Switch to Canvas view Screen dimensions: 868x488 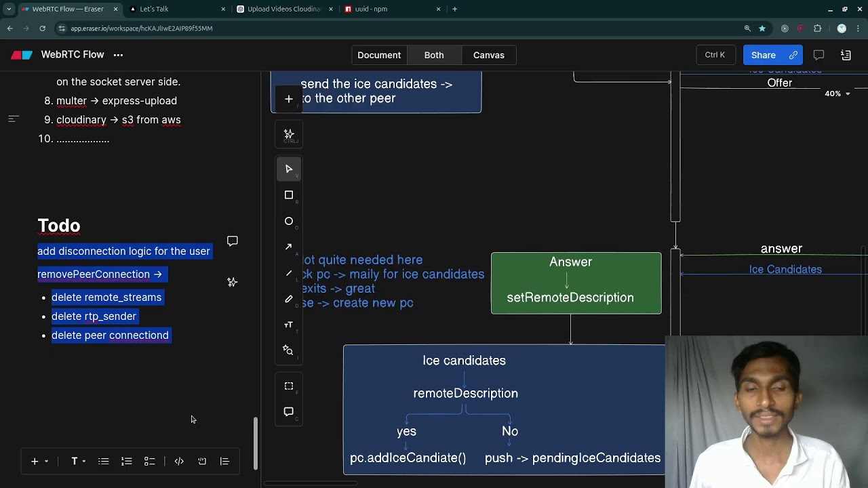coord(489,55)
